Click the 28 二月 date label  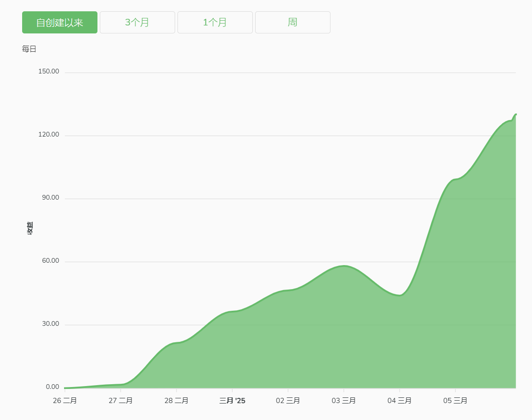click(177, 401)
